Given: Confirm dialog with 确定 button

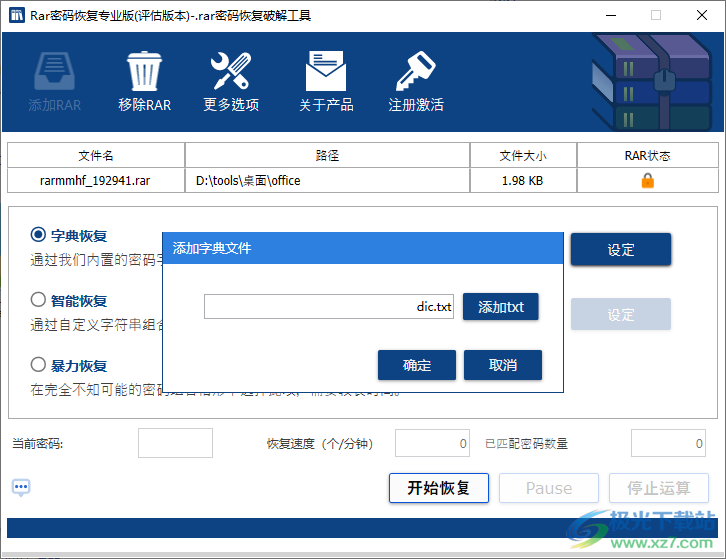Looking at the screenshot, I should (417, 365).
